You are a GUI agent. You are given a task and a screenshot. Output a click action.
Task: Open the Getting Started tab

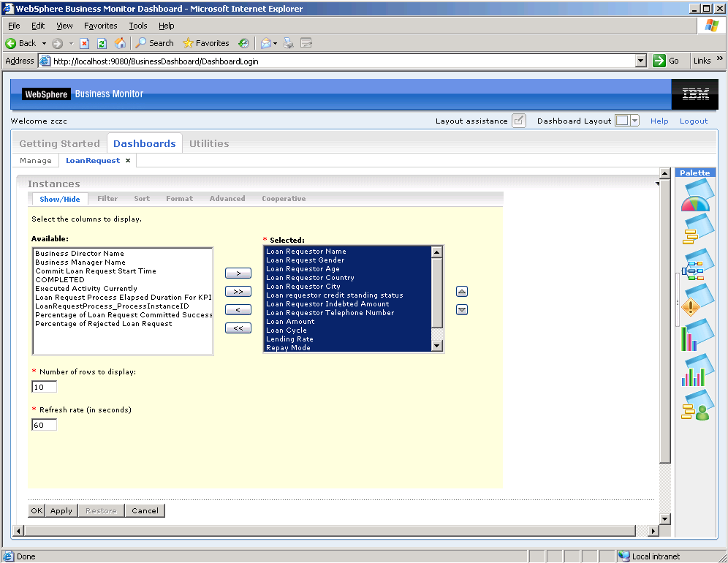pyautogui.click(x=59, y=143)
